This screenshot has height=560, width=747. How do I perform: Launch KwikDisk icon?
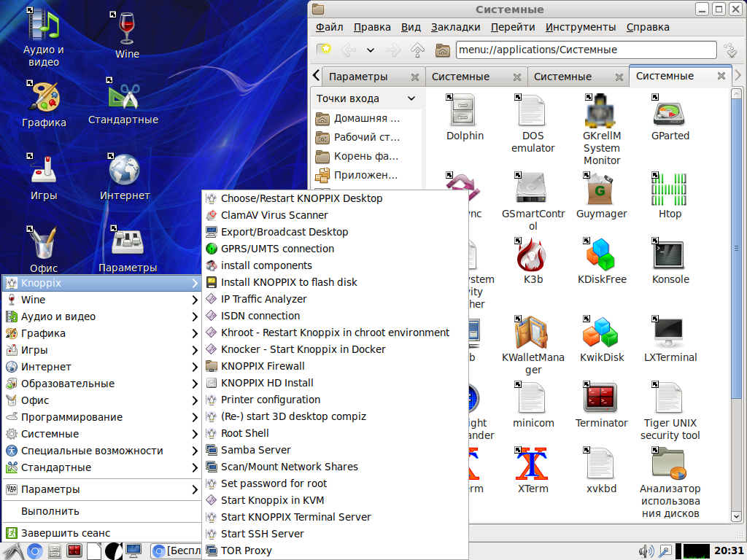pos(601,332)
